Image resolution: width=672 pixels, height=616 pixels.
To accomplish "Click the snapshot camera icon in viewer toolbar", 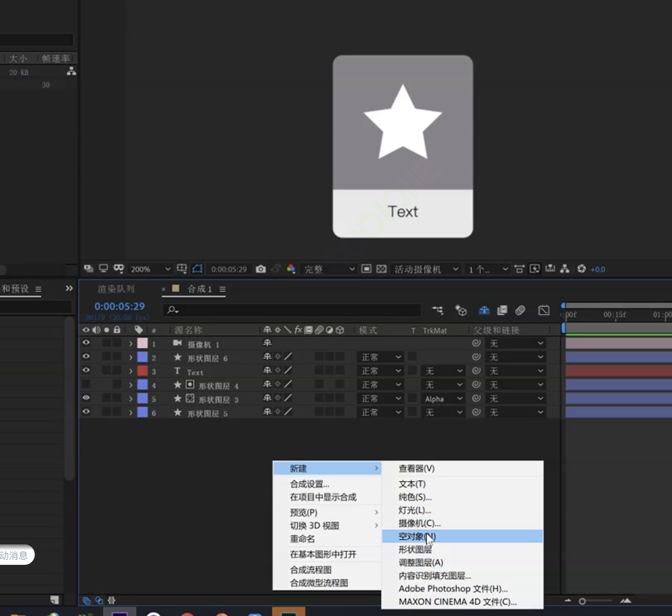I will (261, 269).
